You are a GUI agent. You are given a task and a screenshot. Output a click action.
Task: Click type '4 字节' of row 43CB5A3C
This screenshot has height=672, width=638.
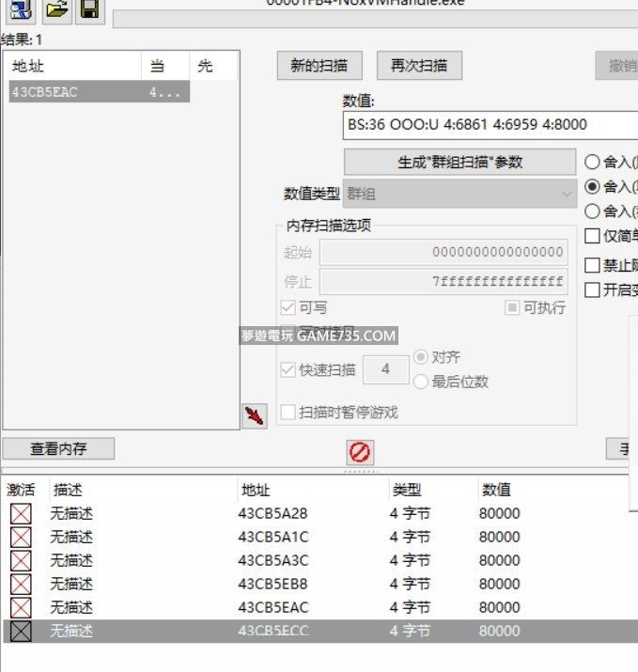410,560
